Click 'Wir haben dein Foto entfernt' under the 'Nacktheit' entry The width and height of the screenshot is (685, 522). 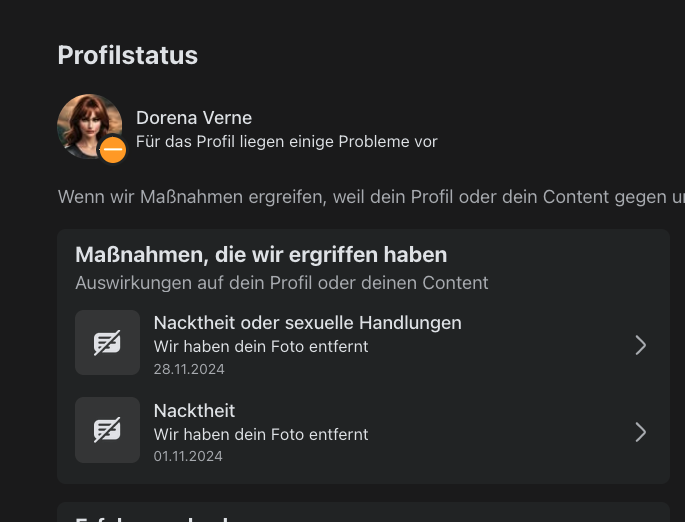(x=260, y=434)
